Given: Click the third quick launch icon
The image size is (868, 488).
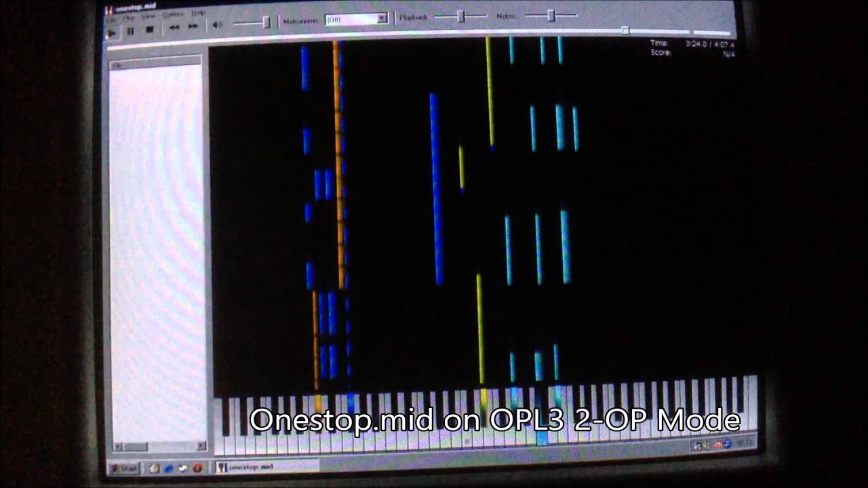Looking at the screenshot, I should coord(183,468).
